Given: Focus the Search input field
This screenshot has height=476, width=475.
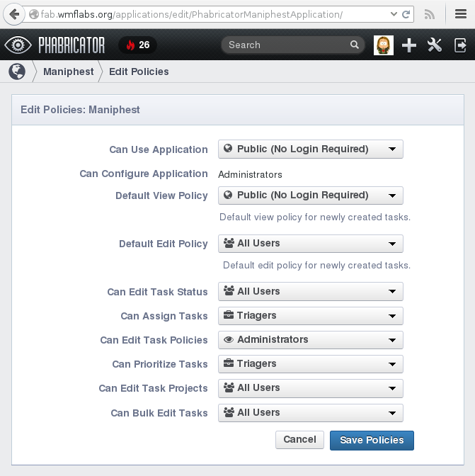Looking at the screenshot, I should pos(287,45).
